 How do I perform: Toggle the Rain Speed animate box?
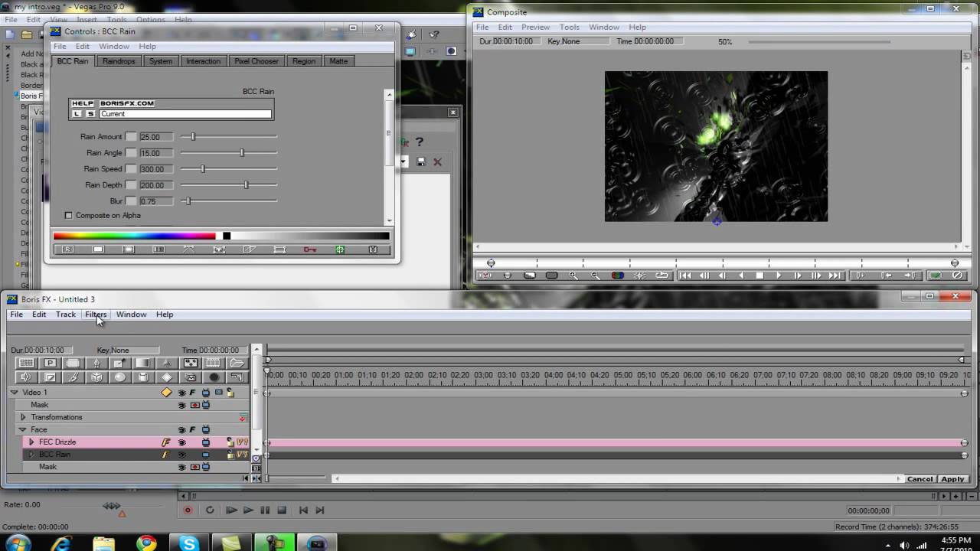(131, 169)
